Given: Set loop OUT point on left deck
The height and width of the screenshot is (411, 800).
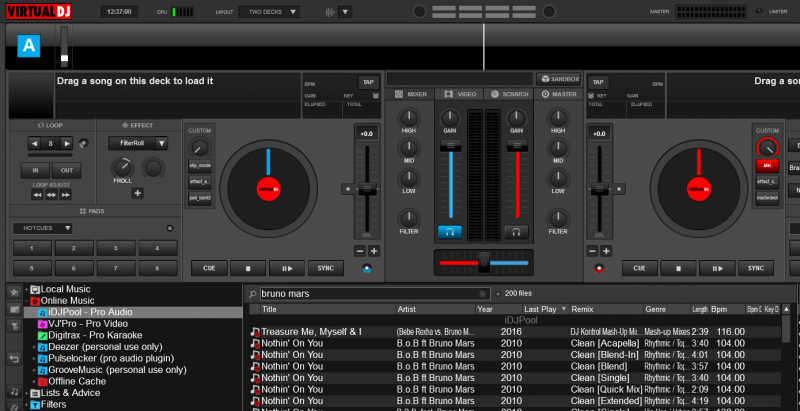Looking at the screenshot, I should point(67,170).
